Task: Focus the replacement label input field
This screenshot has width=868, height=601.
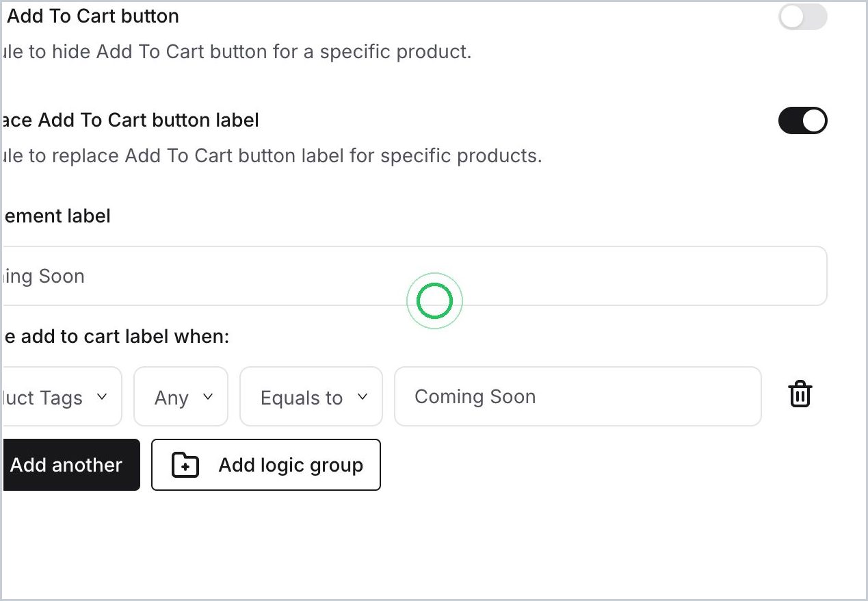Action: (x=414, y=276)
